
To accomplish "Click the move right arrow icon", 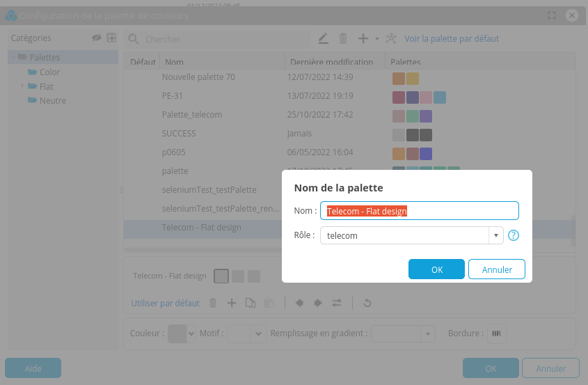I will pos(318,303).
